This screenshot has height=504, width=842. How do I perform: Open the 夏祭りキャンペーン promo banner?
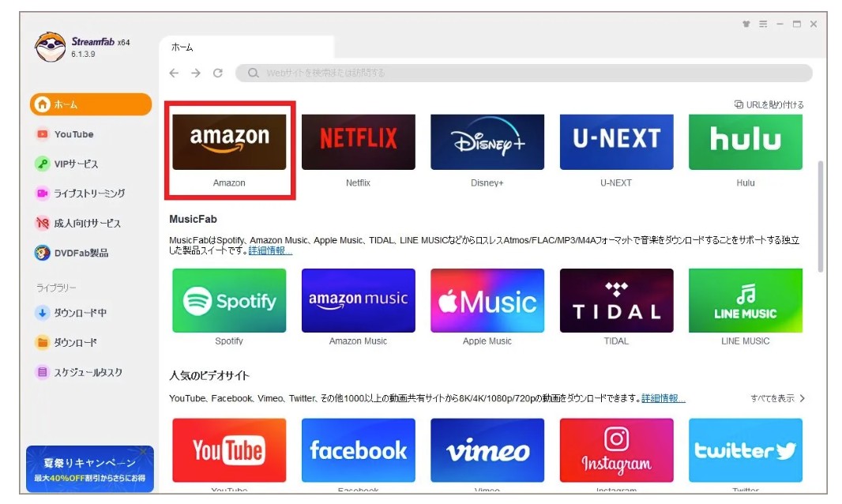point(90,469)
